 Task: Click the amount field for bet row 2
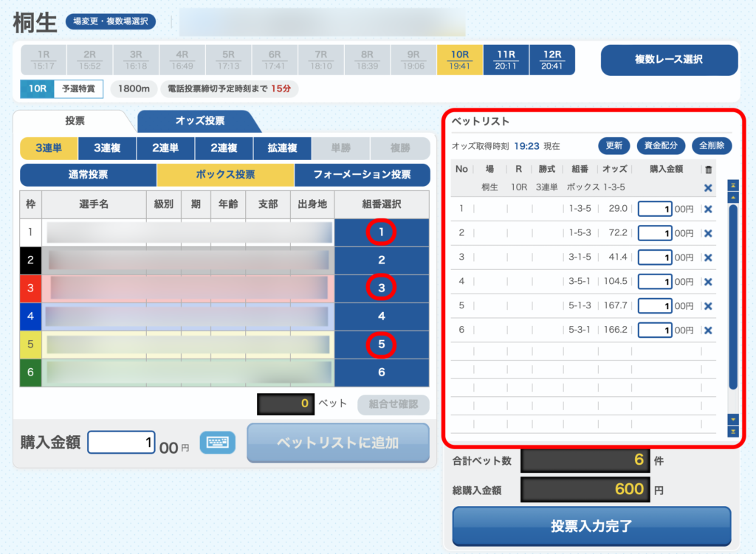click(x=655, y=233)
